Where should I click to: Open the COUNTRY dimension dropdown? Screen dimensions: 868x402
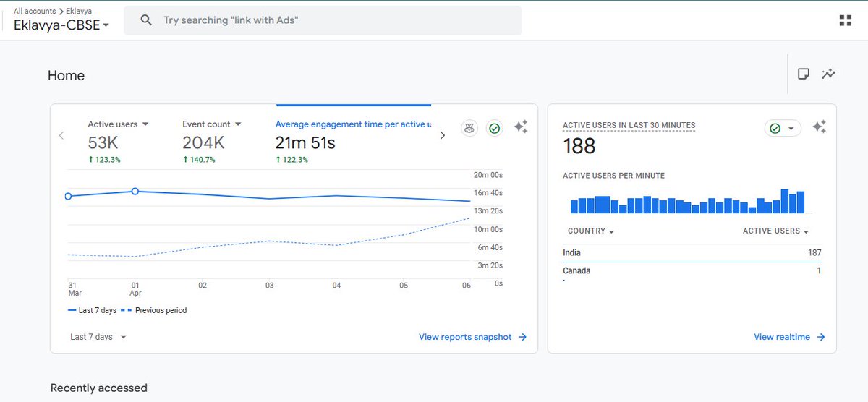591,231
